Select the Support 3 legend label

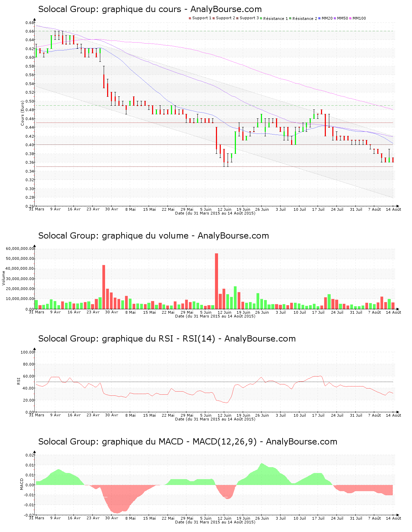(x=249, y=18)
